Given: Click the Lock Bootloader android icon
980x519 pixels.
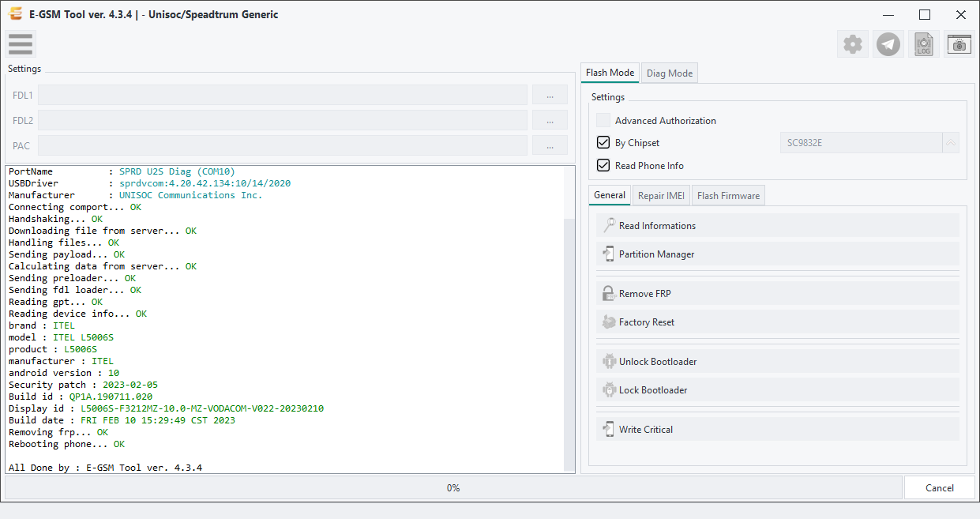Looking at the screenshot, I should tap(609, 389).
